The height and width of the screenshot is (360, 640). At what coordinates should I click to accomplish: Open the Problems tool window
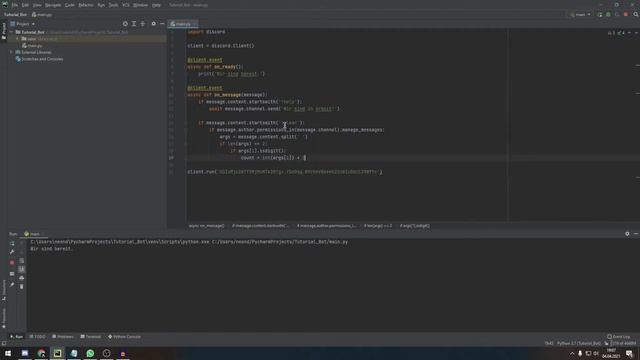63,337
